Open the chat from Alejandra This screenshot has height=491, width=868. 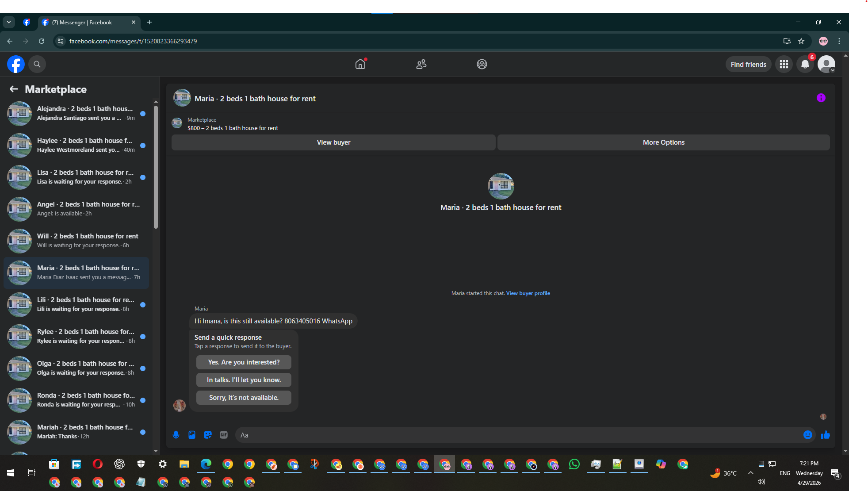coord(76,113)
